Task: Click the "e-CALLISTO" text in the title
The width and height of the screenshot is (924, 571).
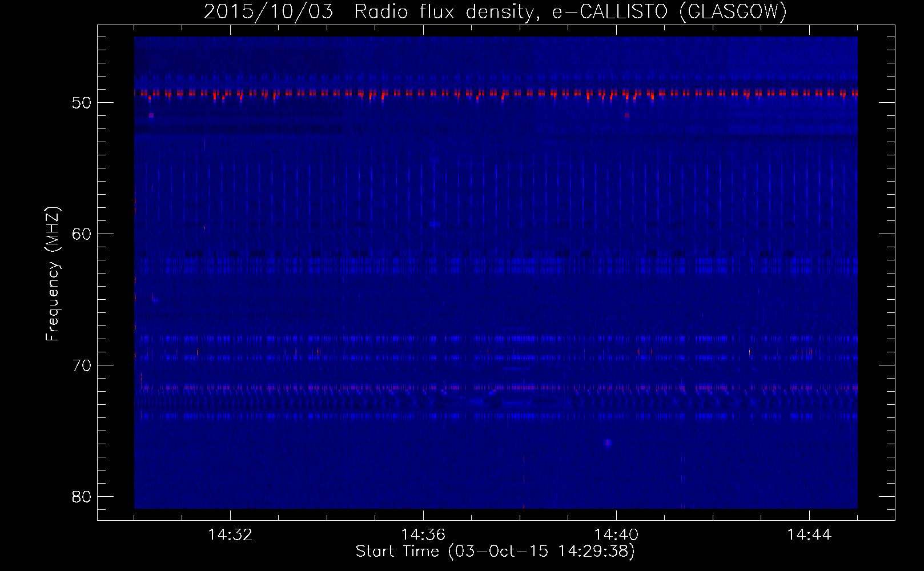Action: 609,12
